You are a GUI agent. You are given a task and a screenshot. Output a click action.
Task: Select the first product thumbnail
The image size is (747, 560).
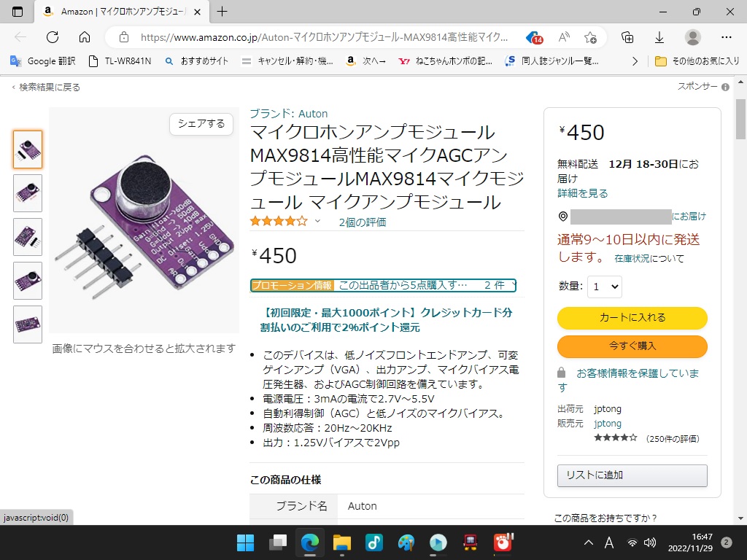point(28,149)
